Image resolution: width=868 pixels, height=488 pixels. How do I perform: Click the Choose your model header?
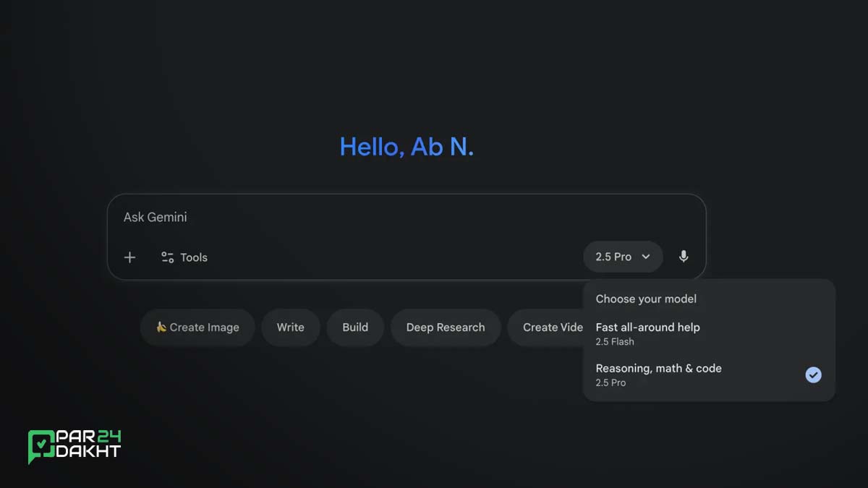pyautogui.click(x=646, y=299)
